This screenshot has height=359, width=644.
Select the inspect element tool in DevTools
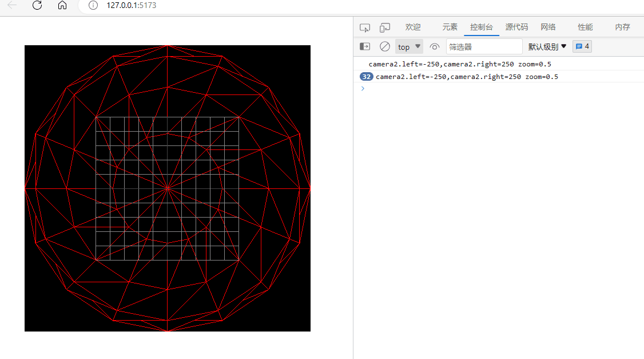(364, 27)
